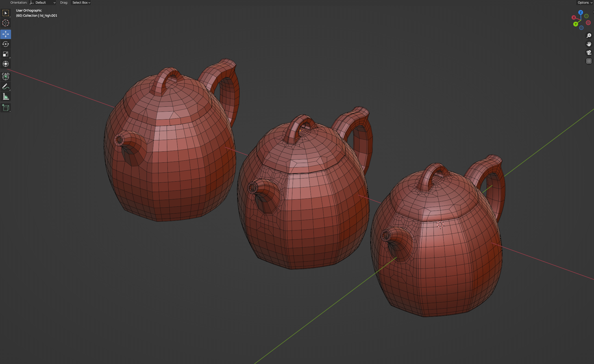Select the Select Box tool

6,13
